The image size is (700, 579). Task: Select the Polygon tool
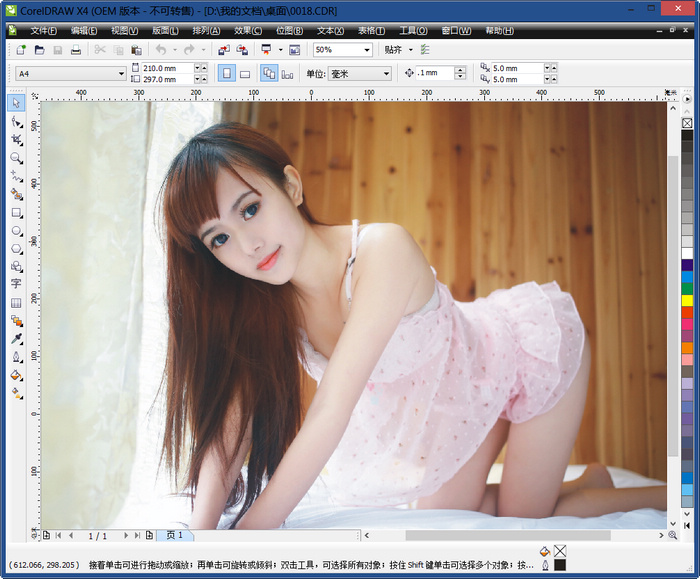pyautogui.click(x=17, y=249)
